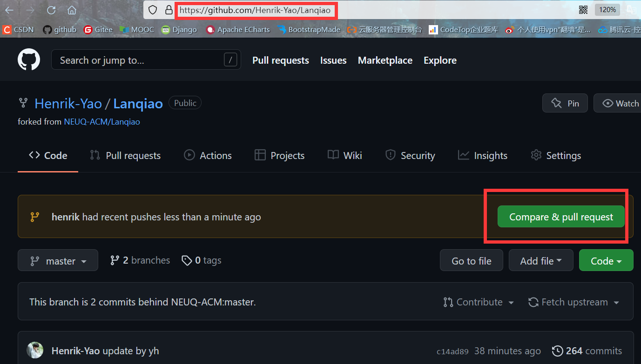Select the Projects tab

pos(279,155)
